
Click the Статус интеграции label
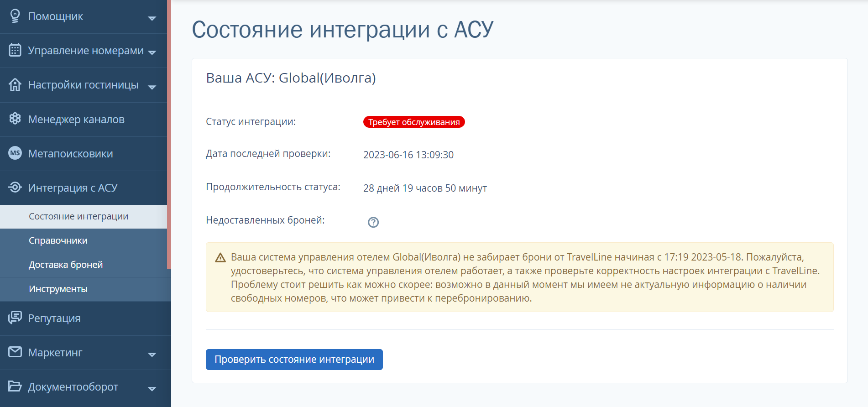coord(251,122)
